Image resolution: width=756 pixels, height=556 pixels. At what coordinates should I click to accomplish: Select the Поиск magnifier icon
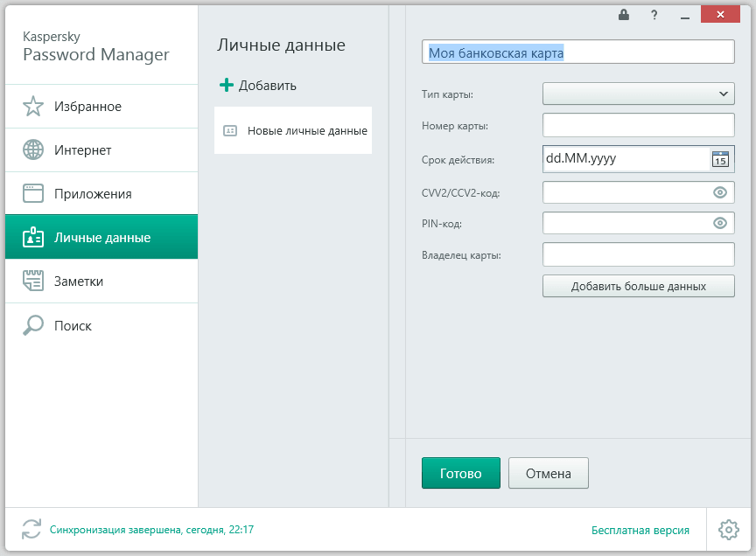pyautogui.click(x=32, y=324)
